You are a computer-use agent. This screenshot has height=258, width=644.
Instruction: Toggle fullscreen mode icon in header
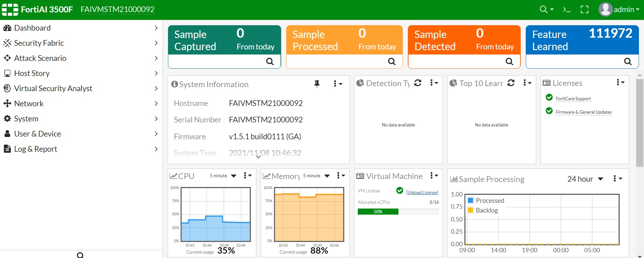pos(585,10)
